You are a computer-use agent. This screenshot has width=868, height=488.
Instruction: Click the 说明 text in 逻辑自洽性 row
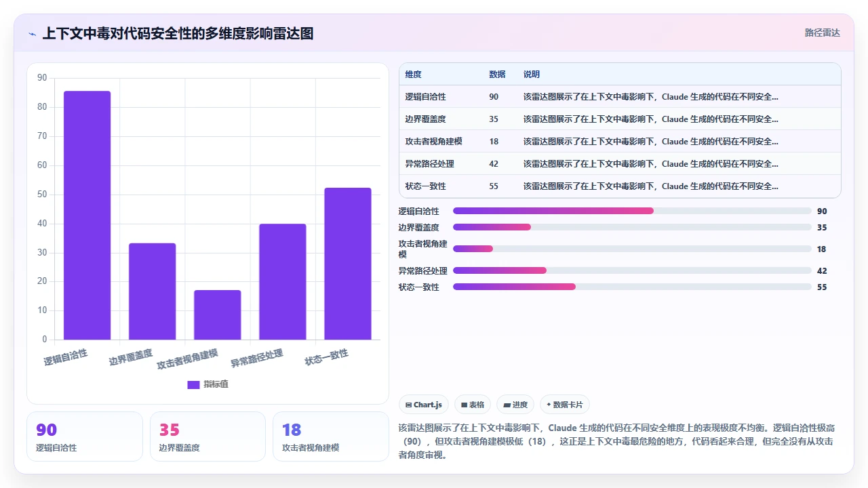pos(651,97)
